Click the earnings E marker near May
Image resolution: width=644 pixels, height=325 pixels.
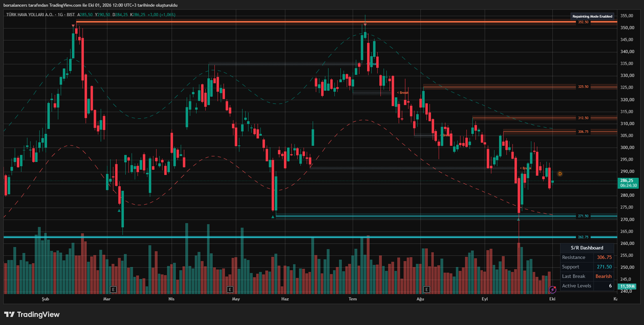pos(230,288)
